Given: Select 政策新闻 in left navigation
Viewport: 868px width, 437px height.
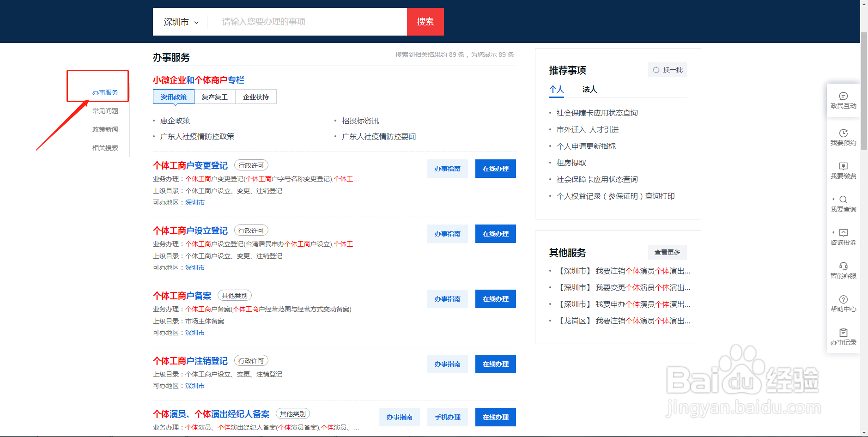Looking at the screenshot, I should pyautogui.click(x=105, y=129).
